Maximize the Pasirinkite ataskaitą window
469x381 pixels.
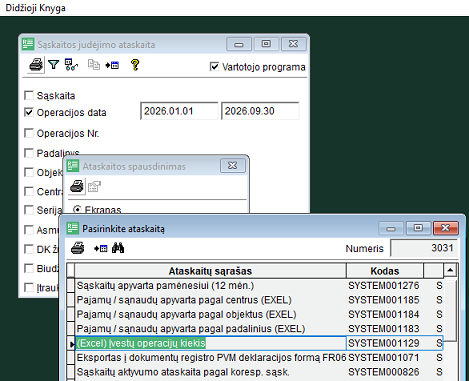[418, 228]
